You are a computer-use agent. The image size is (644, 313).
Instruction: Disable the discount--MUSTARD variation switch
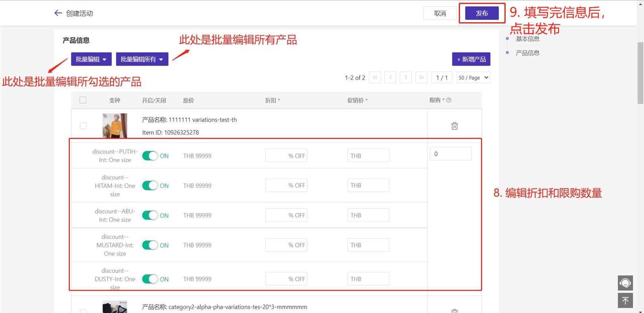150,245
